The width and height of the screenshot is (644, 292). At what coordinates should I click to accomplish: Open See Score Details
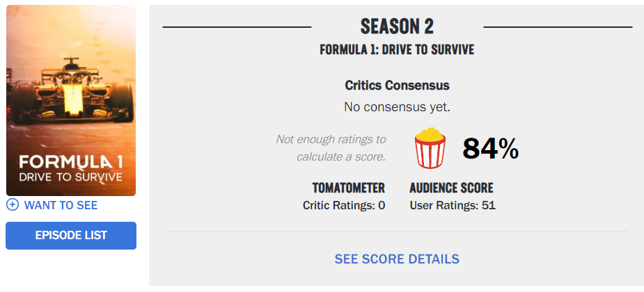coord(397,259)
